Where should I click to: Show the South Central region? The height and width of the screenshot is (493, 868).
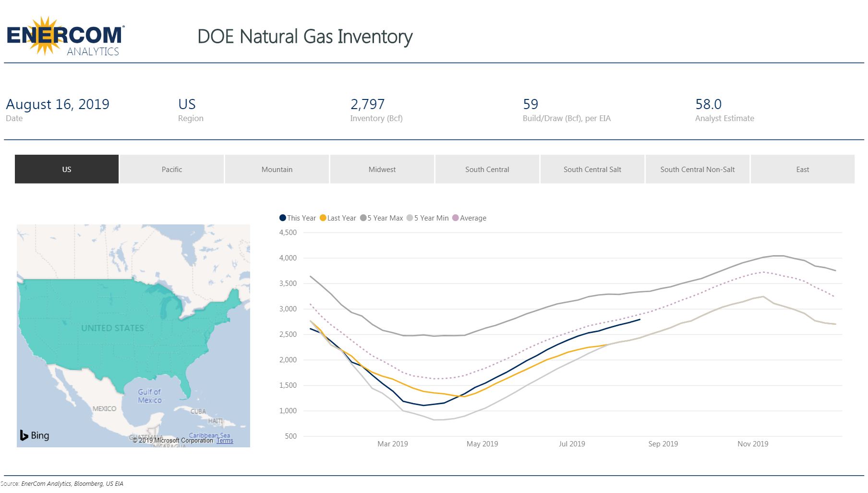pyautogui.click(x=487, y=169)
